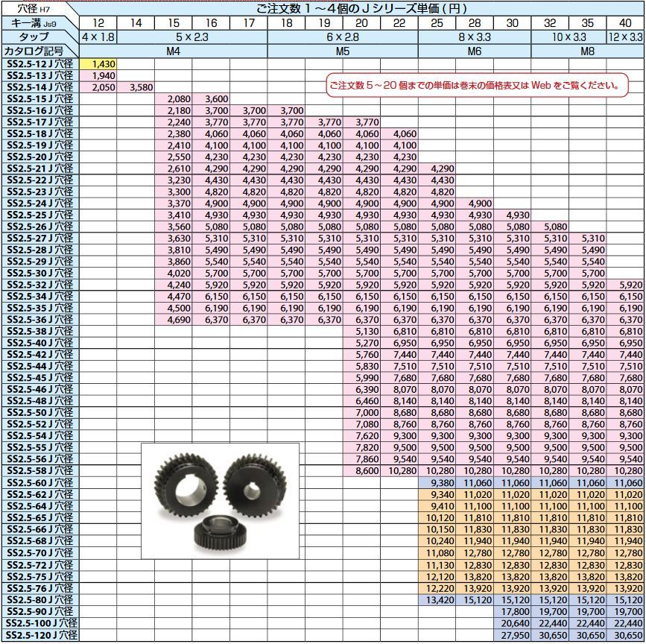646x644 pixels.
Task: Select the keyway size '4 × 1.8' cell
Action: 98,37
